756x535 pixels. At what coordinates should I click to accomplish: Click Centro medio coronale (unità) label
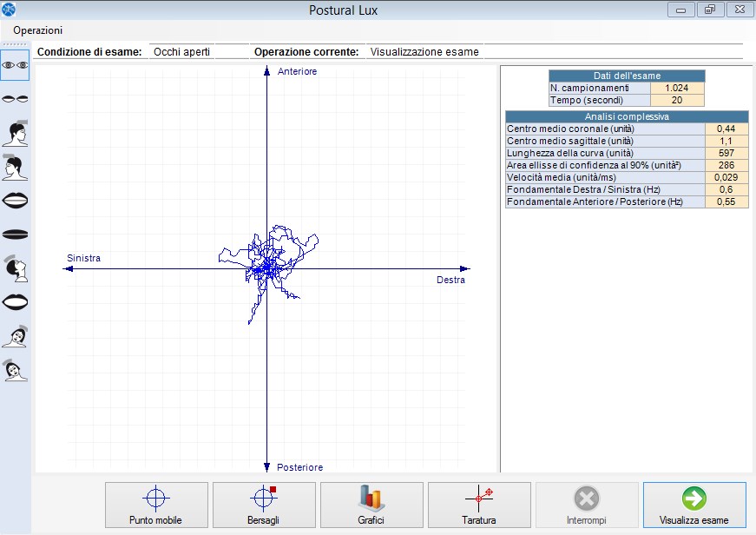pos(605,129)
